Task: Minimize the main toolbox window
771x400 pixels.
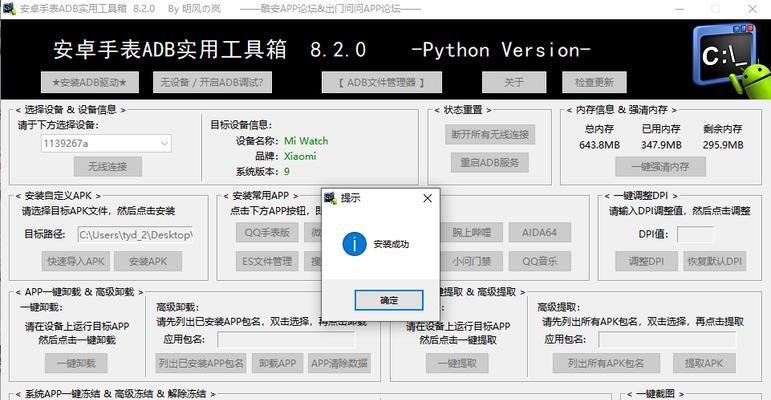Action: point(680,9)
